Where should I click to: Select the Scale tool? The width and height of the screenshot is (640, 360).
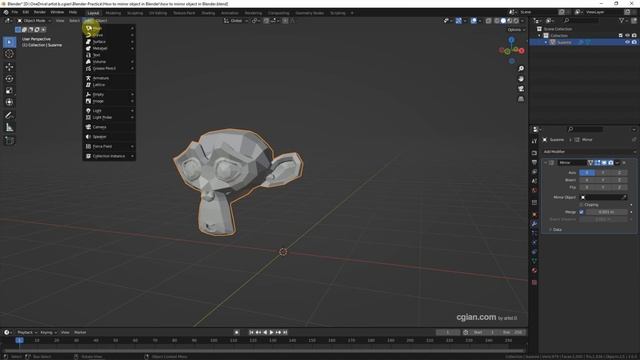tap(9, 90)
